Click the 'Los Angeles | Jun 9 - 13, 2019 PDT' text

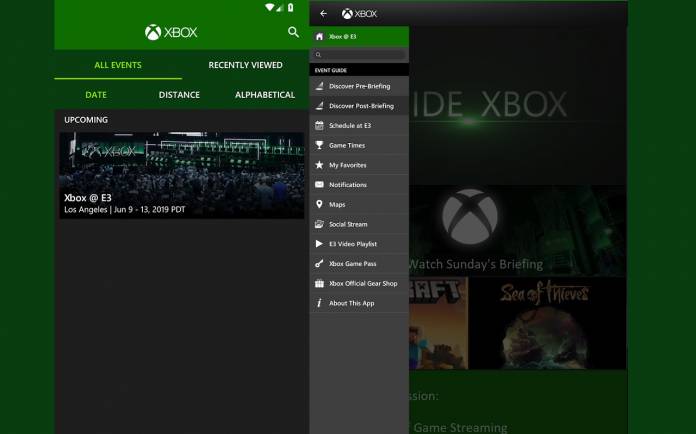pos(125,209)
